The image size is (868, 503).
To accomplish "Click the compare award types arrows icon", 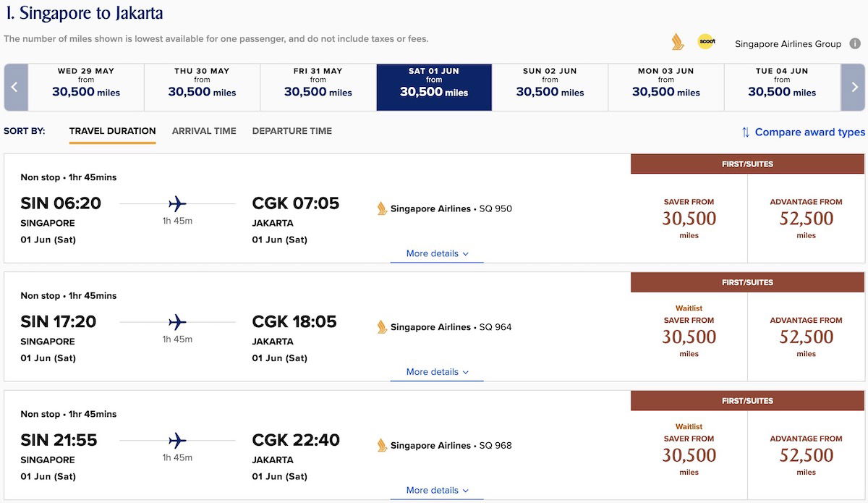I will pos(745,132).
